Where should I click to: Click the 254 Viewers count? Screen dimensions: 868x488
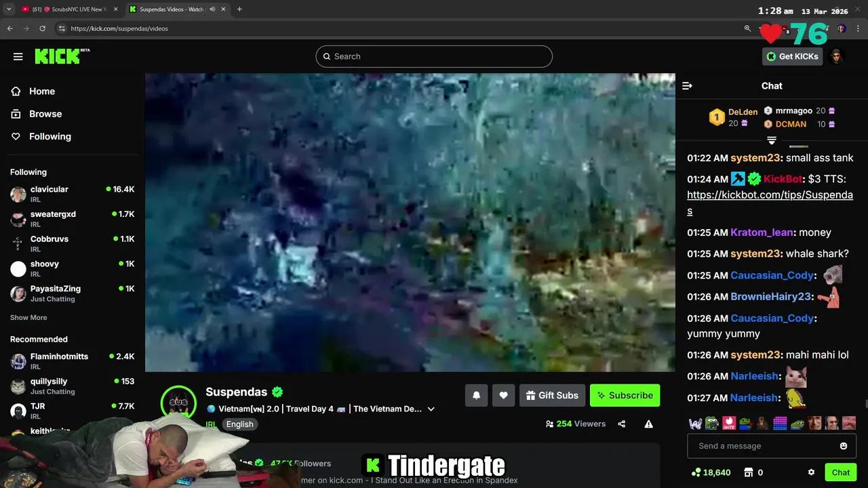576,424
